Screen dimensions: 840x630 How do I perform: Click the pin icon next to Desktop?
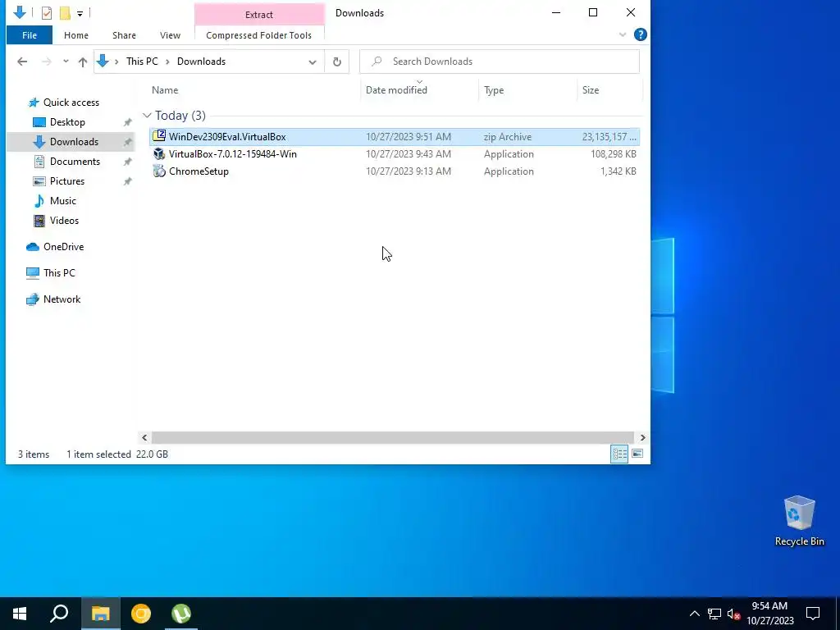coord(127,123)
